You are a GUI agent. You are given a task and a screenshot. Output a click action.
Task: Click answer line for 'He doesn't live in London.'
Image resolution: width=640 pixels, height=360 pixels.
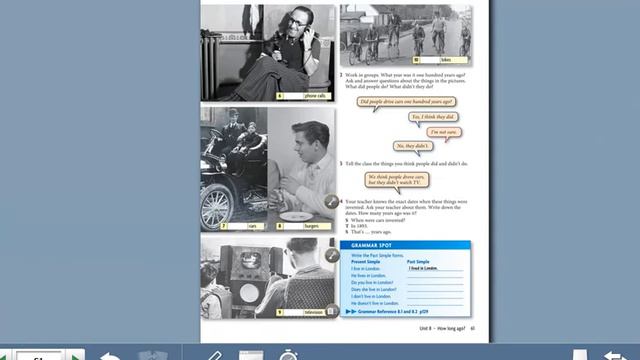click(x=435, y=303)
